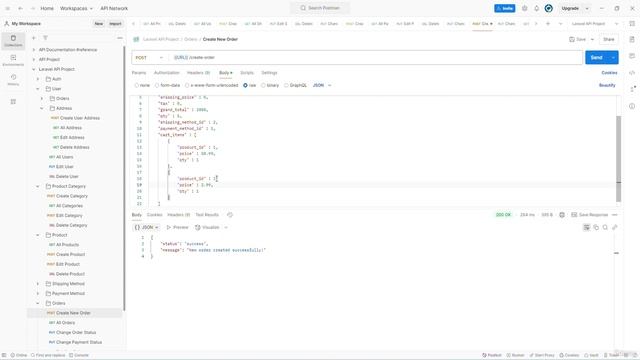Viewport: 640px width, 360px height.
Task: Switch to the request Settings tab
Action: point(269,73)
